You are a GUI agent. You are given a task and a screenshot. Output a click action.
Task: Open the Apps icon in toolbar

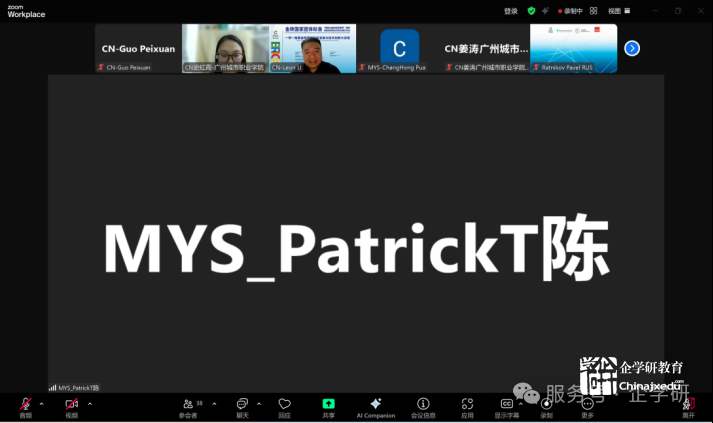coord(467,404)
